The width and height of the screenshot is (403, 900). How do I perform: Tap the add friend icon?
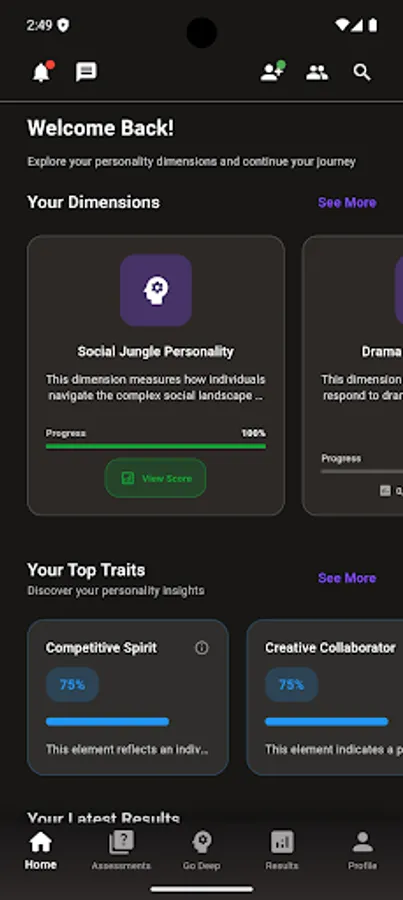[272, 72]
